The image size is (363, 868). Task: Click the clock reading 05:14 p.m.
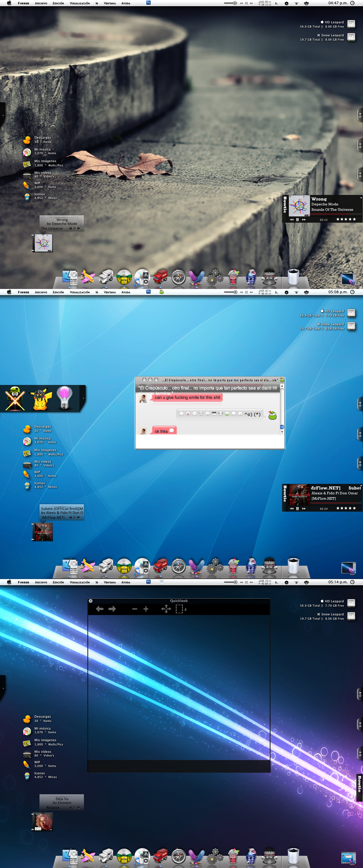pos(338,582)
